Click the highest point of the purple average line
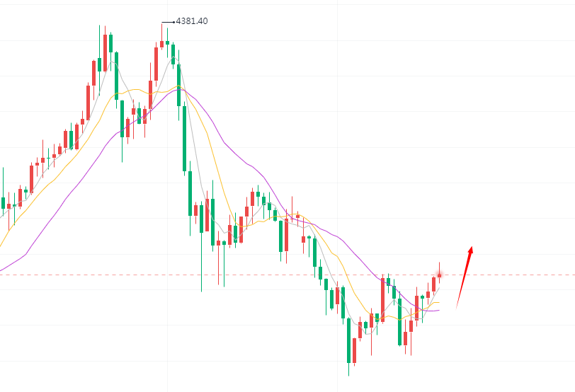The height and width of the screenshot is (392, 575). point(181,88)
